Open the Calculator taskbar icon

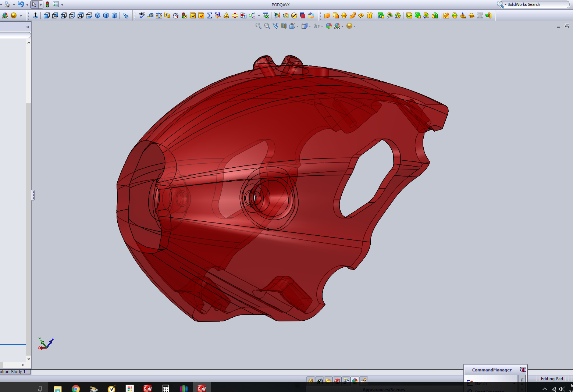[x=166, y=388]
